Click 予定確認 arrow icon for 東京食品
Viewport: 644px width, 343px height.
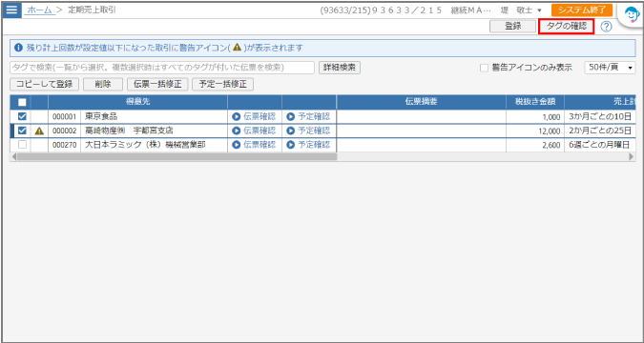tap(291, 117)
